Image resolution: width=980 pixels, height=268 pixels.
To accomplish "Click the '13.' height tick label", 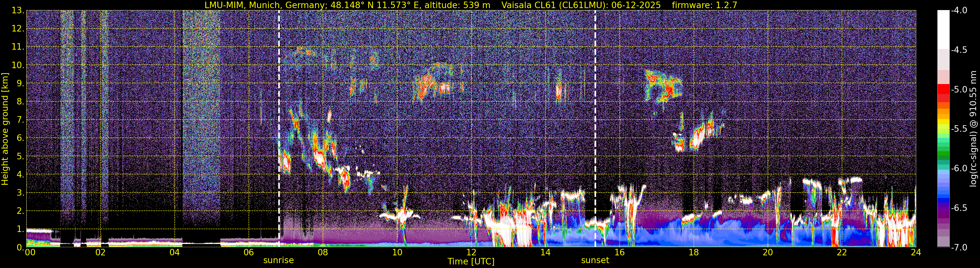I will tap(18, 11).
